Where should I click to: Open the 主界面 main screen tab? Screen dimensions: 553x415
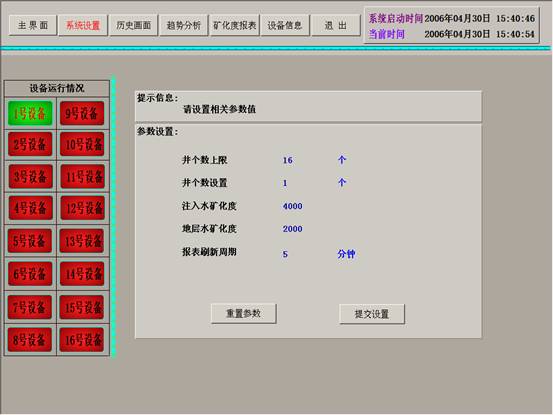click(33, 25)
